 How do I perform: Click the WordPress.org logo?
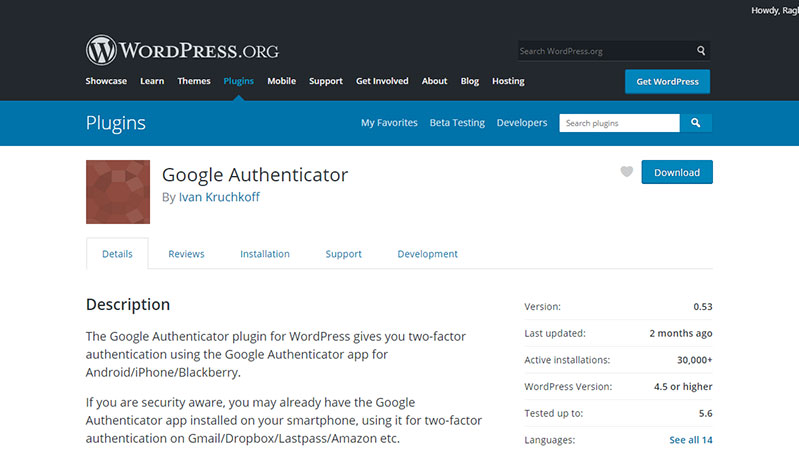182,50
